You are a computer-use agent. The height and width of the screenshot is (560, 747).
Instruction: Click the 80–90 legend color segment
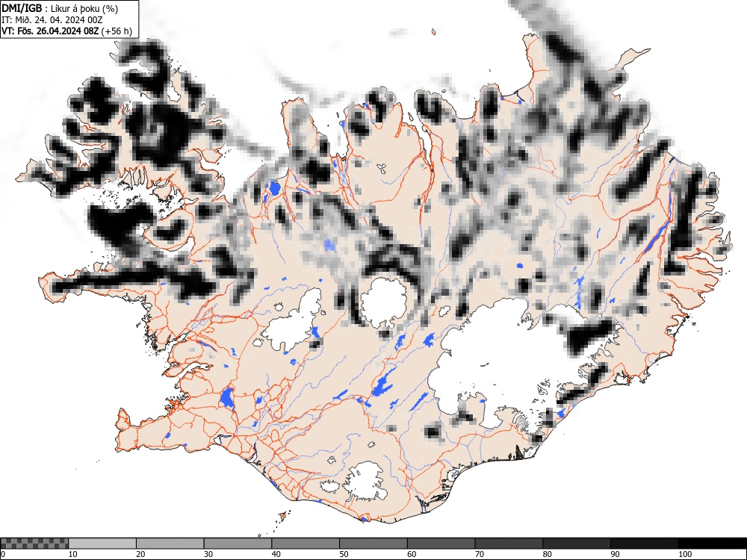pyautogui.click(x=576, y=544)
